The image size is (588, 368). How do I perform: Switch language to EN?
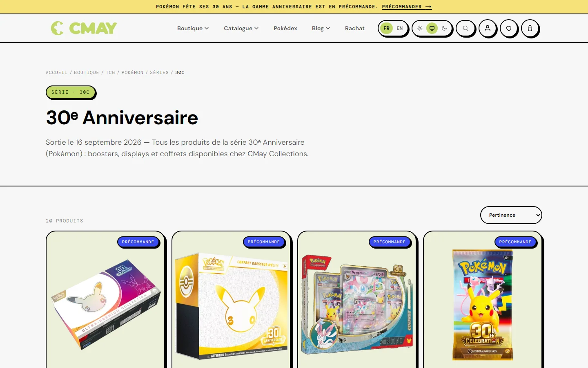pos(400,28)
